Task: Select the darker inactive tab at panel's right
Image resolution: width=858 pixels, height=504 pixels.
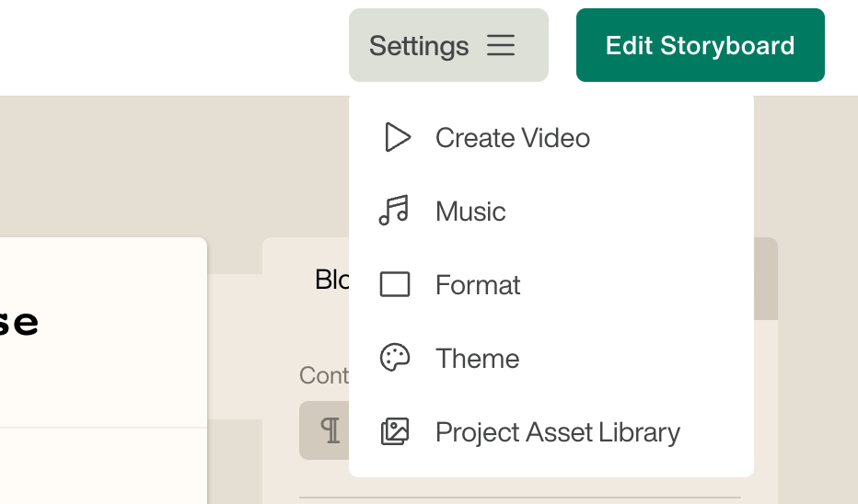Action: [x=765, y=280]
